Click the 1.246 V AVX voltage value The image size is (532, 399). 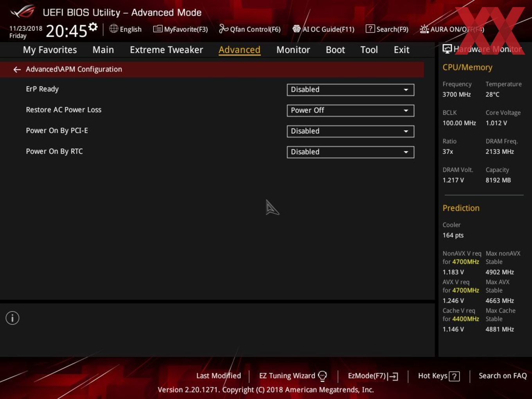click(453, 301)
